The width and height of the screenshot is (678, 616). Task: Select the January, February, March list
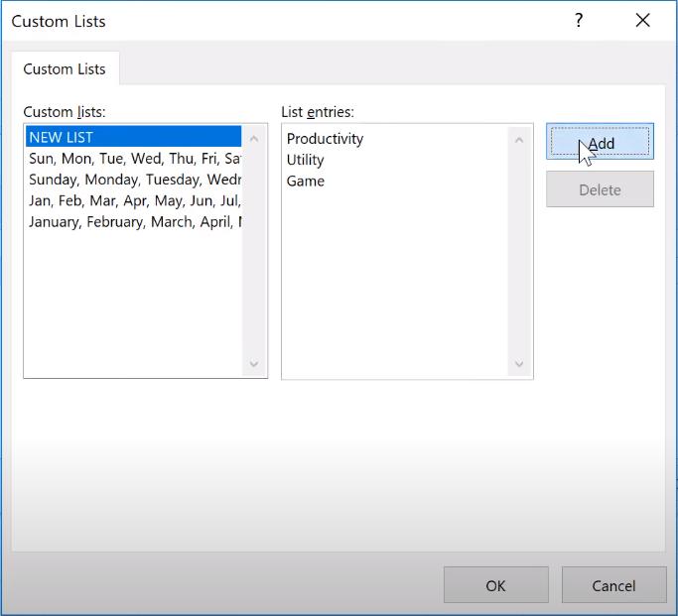[x=134, y=221]
